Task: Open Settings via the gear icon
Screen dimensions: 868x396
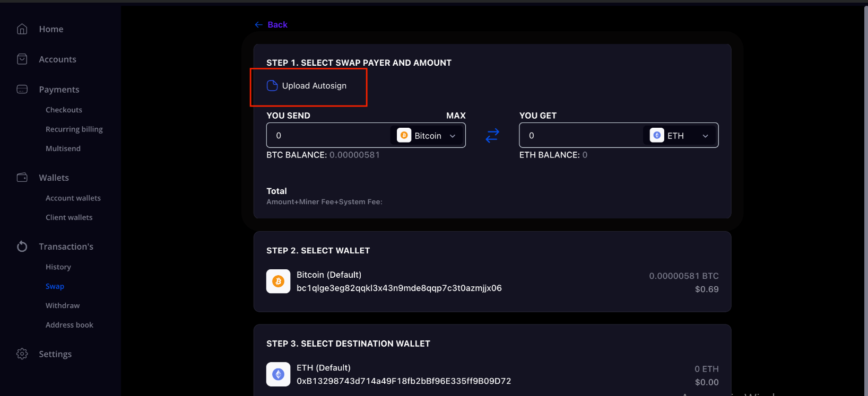Action: (x=22, y=354)
